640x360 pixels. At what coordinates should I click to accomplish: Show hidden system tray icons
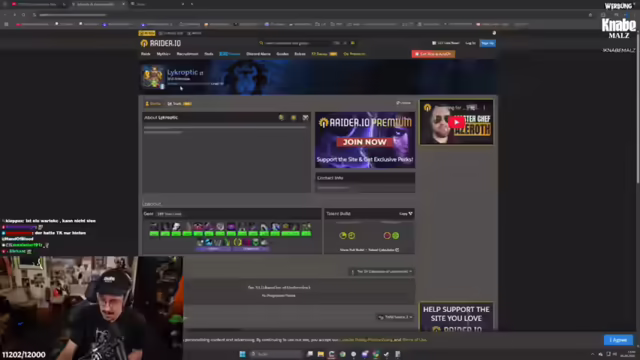coord(593,354)
